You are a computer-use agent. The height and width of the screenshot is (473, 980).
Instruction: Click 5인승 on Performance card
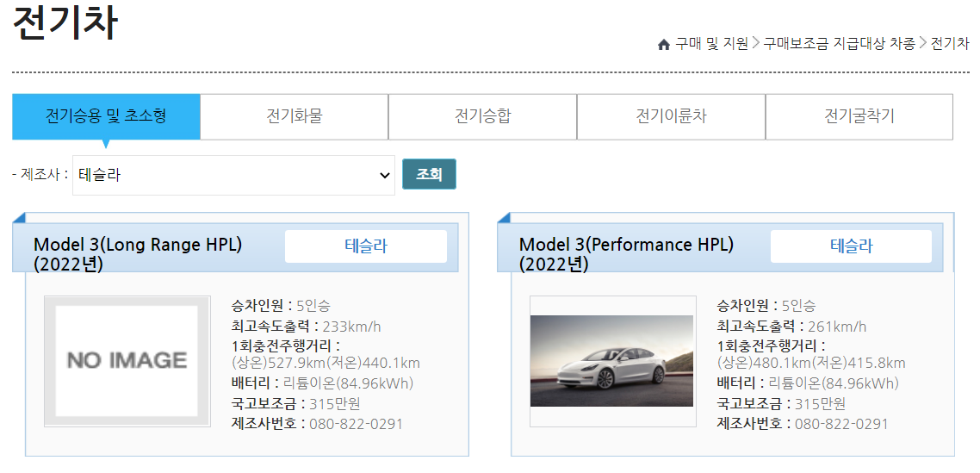pos(799,306)
